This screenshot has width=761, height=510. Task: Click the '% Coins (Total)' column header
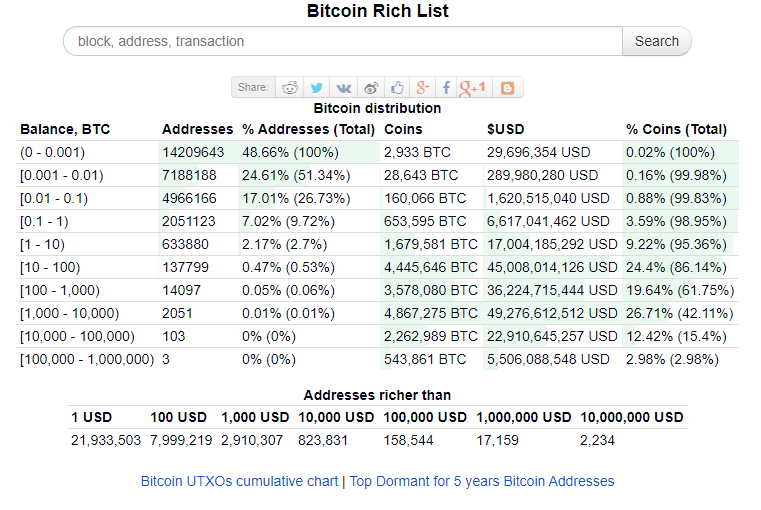[676, 129]
